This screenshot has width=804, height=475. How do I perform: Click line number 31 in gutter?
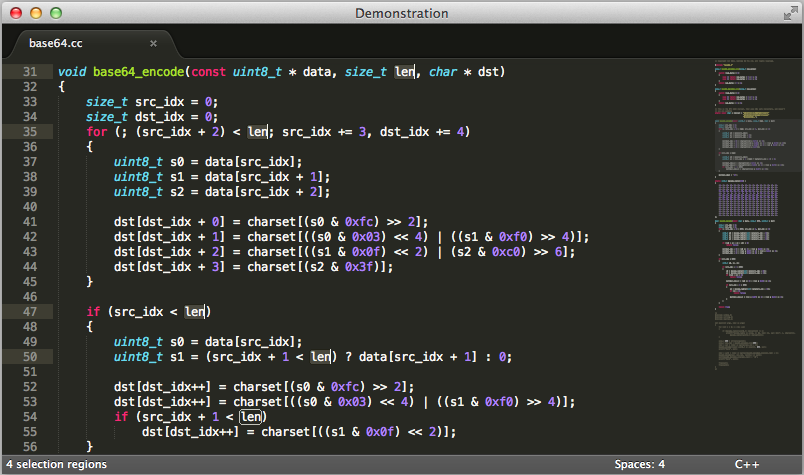(x=30, y=72)
